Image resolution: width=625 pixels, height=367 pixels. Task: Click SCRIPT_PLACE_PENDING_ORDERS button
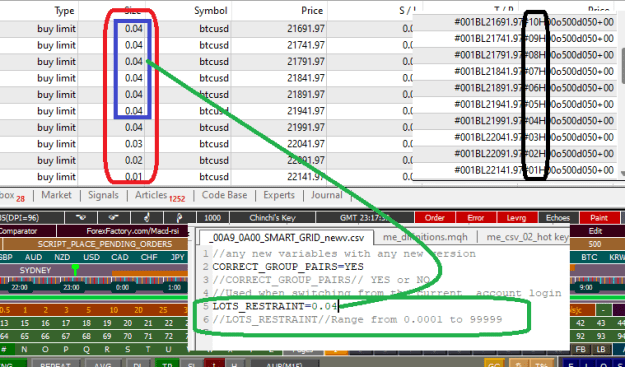(x=105, y=244)
